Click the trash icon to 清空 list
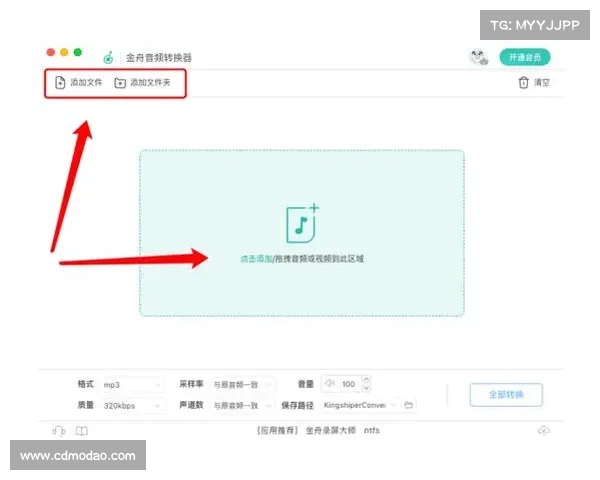The width and height of the screenshot is (600, 480). [523, 82]
